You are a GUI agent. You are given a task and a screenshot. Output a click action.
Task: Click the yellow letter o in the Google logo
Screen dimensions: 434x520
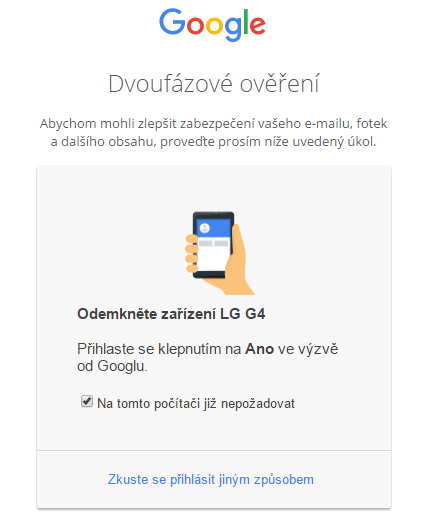pyautogui.click(x=214, y=26)
